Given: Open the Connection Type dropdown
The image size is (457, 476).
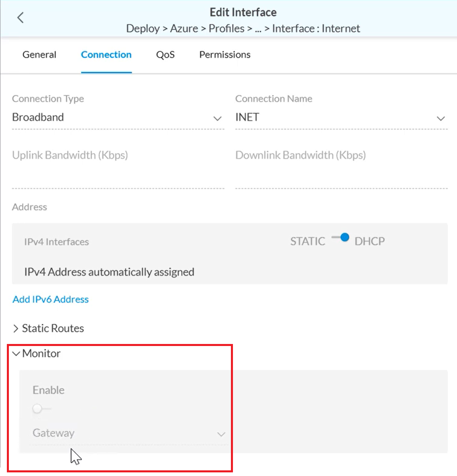Looking at the screenshot, I should 117,117.
